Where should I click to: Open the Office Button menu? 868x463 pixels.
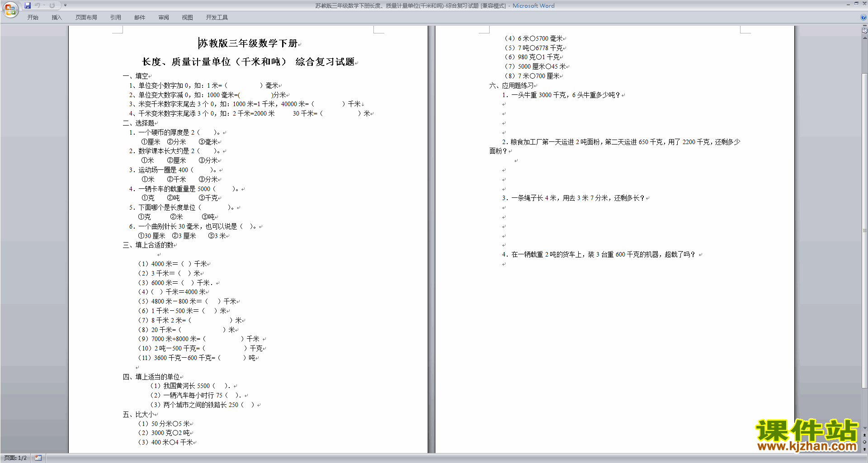(x=10, y=9)
